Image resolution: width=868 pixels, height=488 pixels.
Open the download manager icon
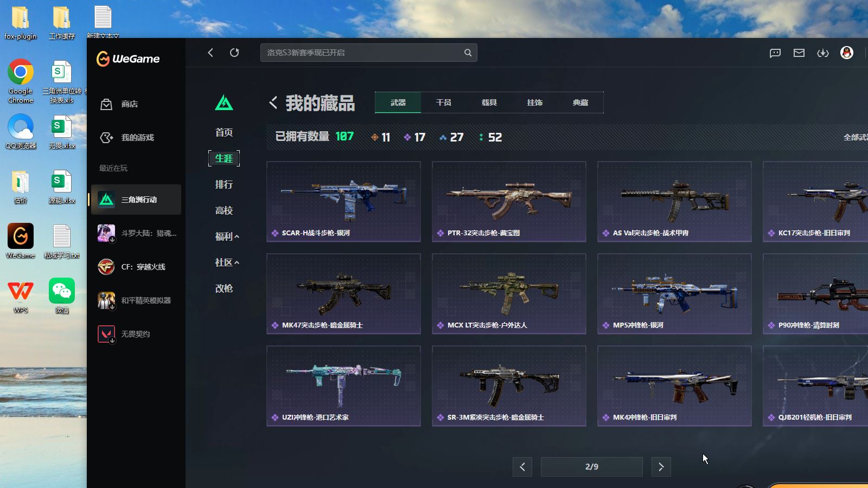(823, 53)
